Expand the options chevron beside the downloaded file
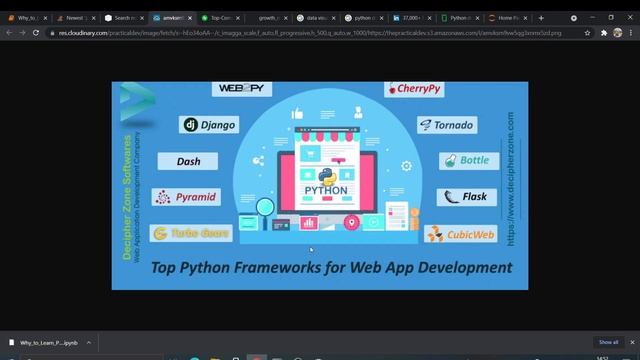 [x=89, y=343]
